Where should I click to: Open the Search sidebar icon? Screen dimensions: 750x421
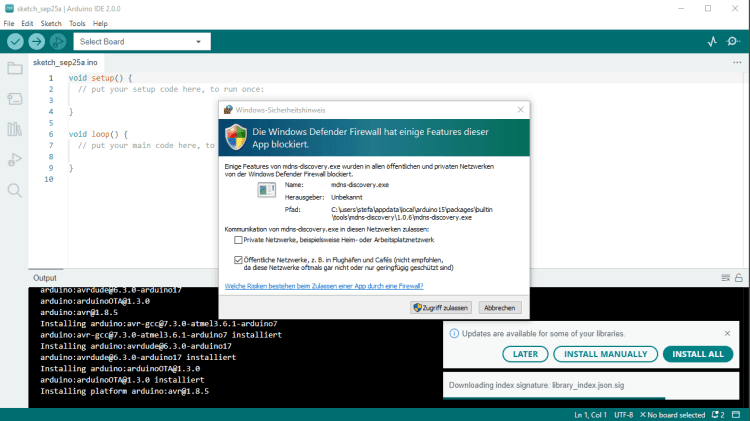click(14, 190)
